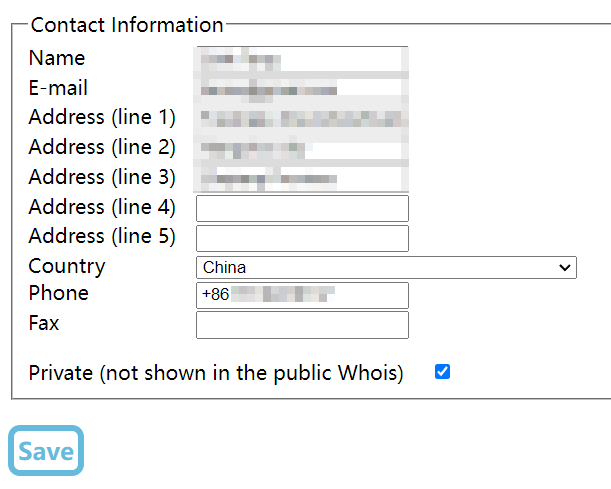Click the 'Address (line 4)' label text
This screenshot has height=489, width=611.
(102, 207)
